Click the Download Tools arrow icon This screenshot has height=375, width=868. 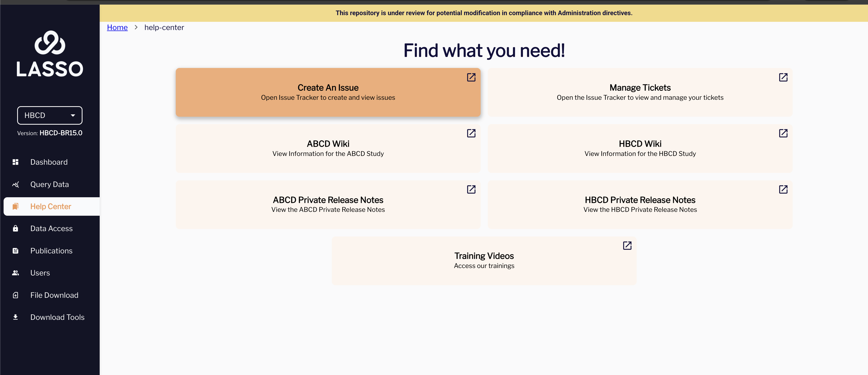(15, 317)
